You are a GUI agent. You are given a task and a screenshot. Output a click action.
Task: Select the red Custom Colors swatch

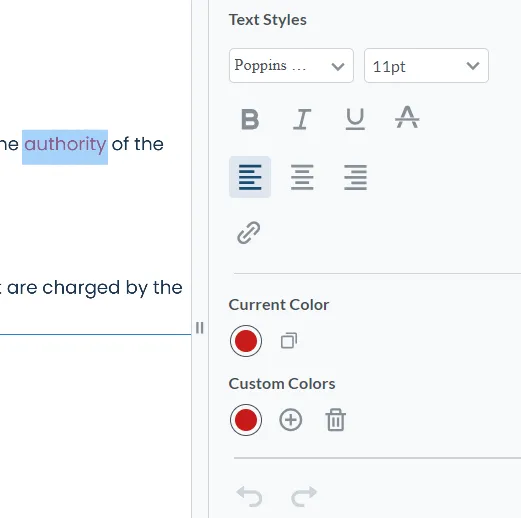click(x=246, y=420)
